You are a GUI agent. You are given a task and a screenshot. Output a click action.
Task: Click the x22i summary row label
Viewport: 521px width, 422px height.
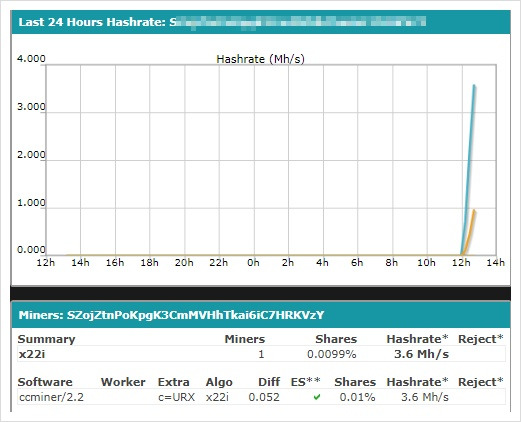point(32,354)
